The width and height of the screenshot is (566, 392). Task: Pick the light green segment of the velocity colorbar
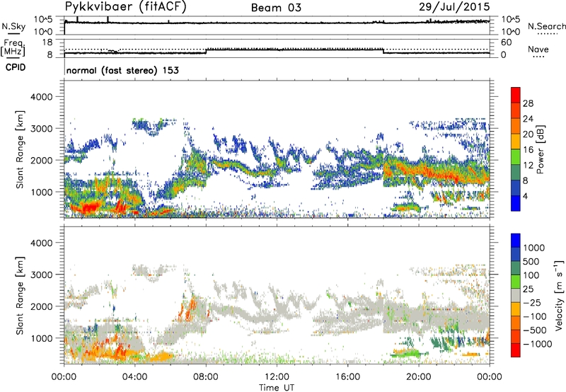pyautogui.click(x=516, y=282)
